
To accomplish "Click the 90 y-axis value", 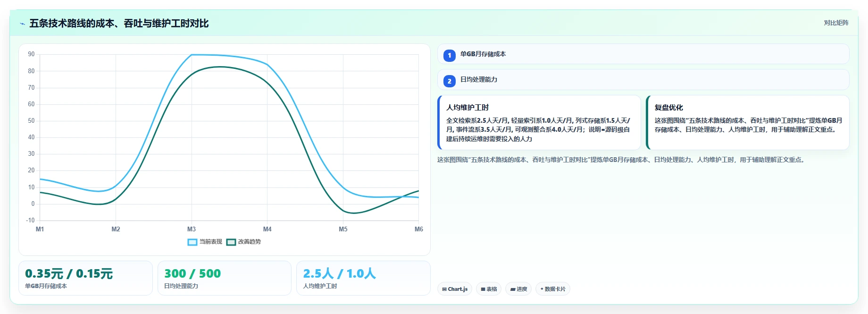I will pos(31,54).
